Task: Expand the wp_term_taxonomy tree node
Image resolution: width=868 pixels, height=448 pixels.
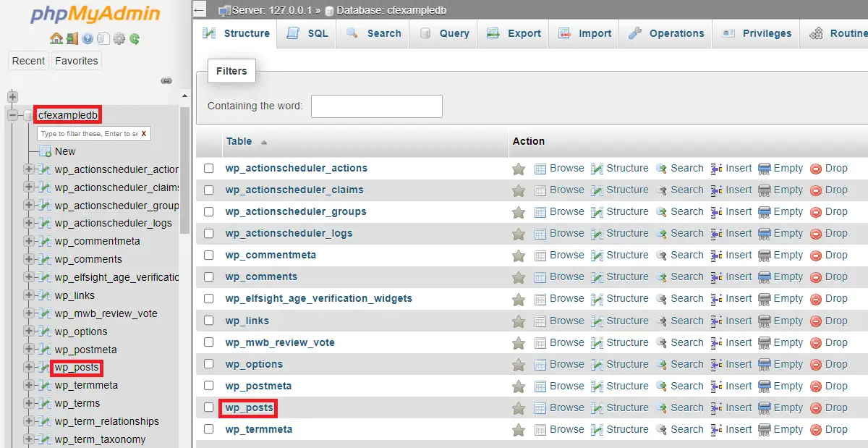Action: point(29,439)
